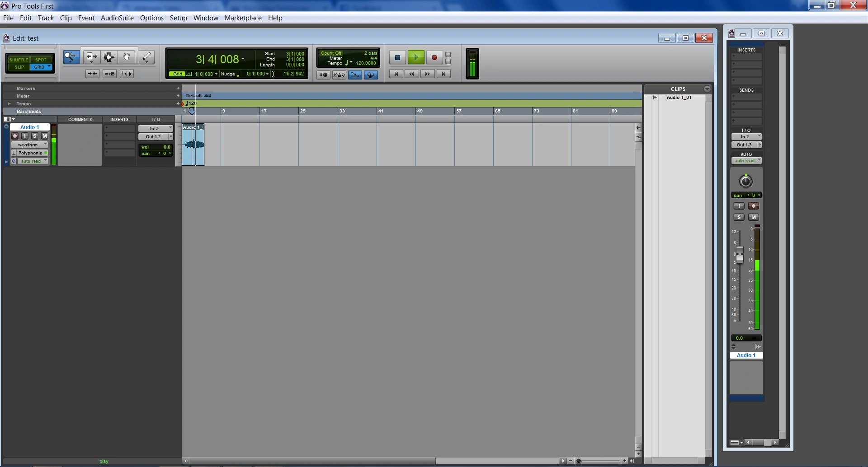Open the Event menu
The width and height of the screenshot is (868, 467).
click(x=86, y=18)
